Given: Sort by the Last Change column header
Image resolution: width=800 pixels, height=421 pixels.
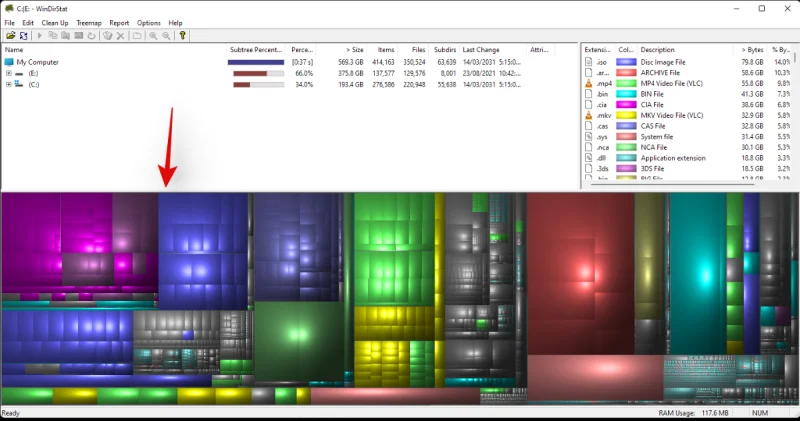Looking at the screenshot, I should click(x=480, y=49).
